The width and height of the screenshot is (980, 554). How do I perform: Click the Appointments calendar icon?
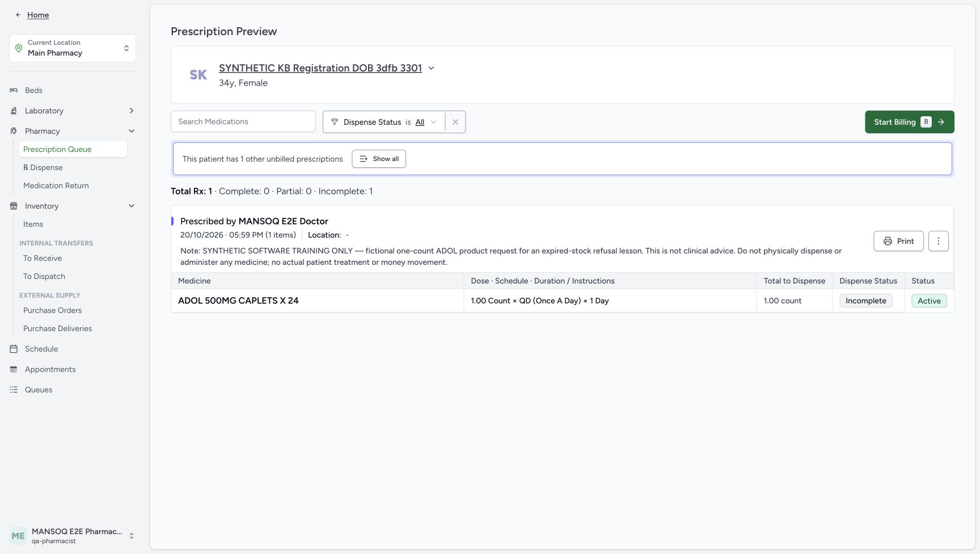14,369
